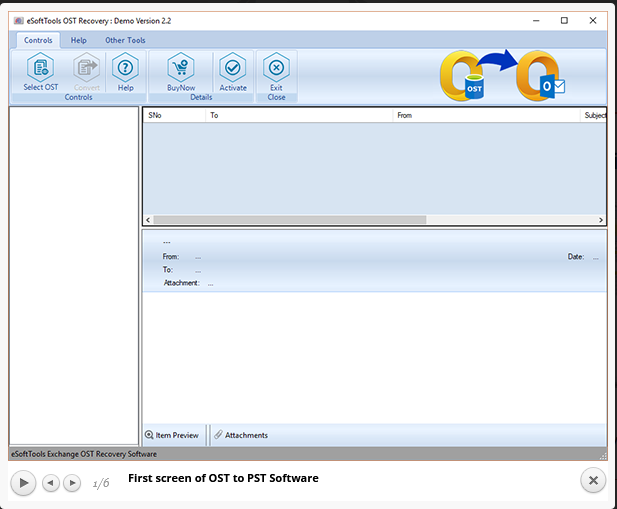Close the slideshow viewer with X
The image size is (617, 509).
pyautogui.click(x=593, y=480)
